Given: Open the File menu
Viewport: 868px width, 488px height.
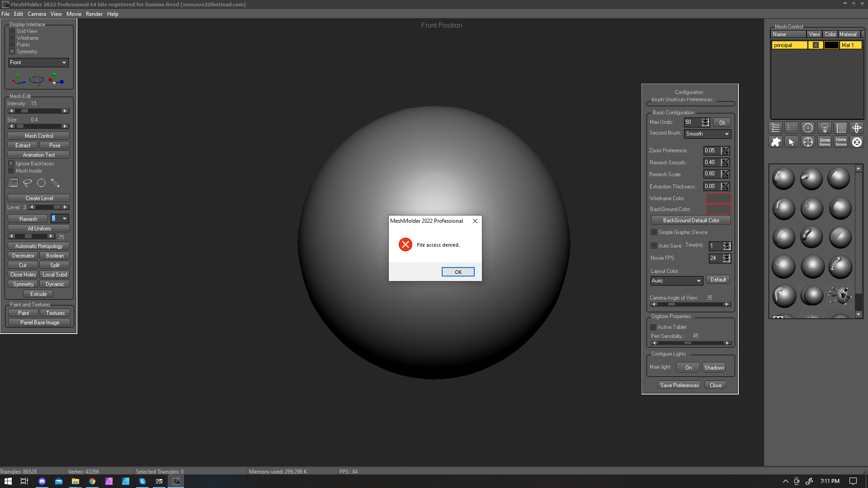Looking at the screenshot, I should (x=5, y=14).
